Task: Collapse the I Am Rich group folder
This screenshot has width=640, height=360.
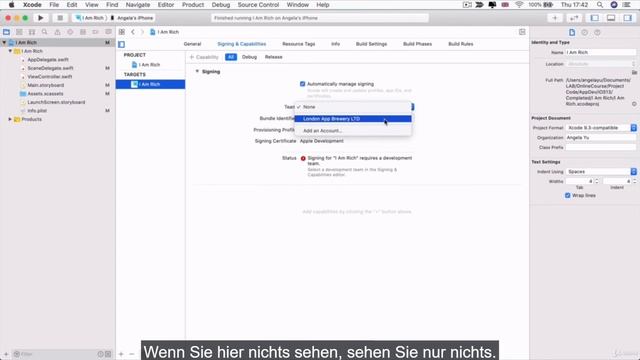Action: click(x=10, y=51)
